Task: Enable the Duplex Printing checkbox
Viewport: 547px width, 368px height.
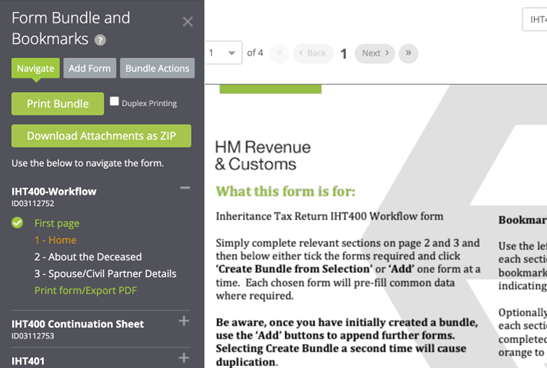Action: coord(114,101)
